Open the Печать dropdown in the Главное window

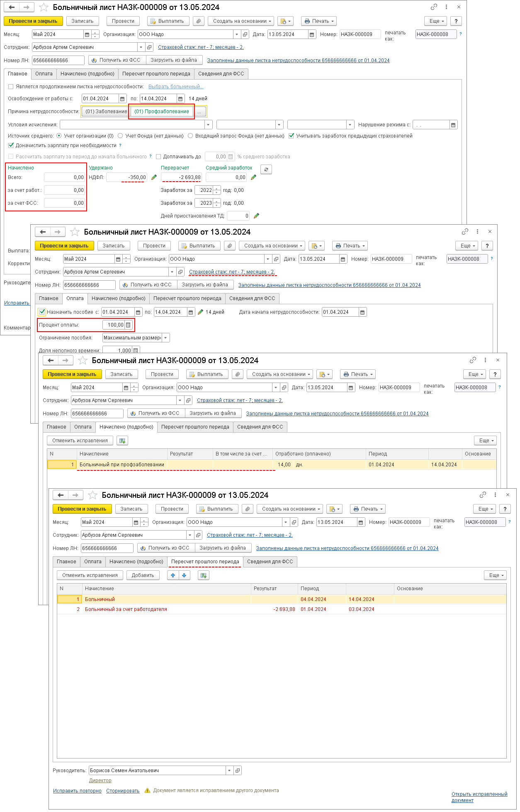[x=319, y=21]
